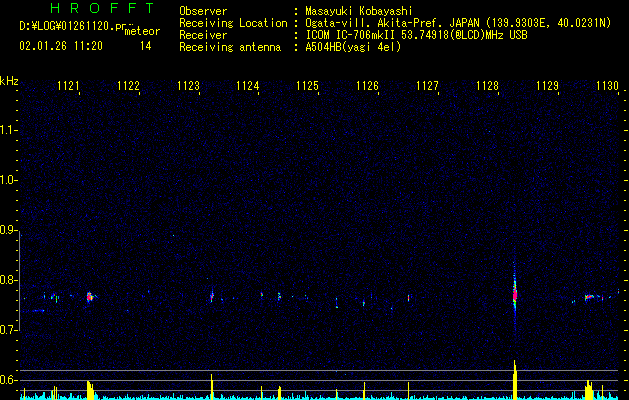629x400 pixels.
Task: Click the 'Receiving antenna' field label
Action: pos(230,47)
